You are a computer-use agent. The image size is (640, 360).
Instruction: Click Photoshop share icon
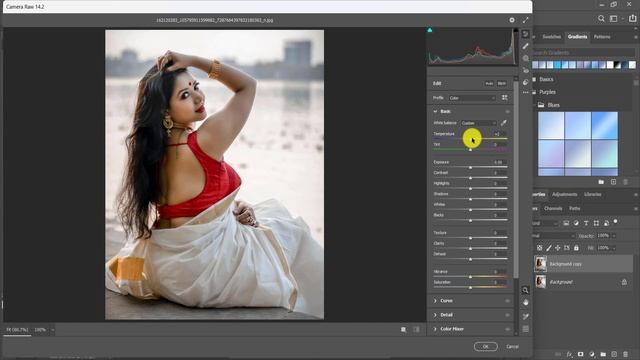pos(633,18)
